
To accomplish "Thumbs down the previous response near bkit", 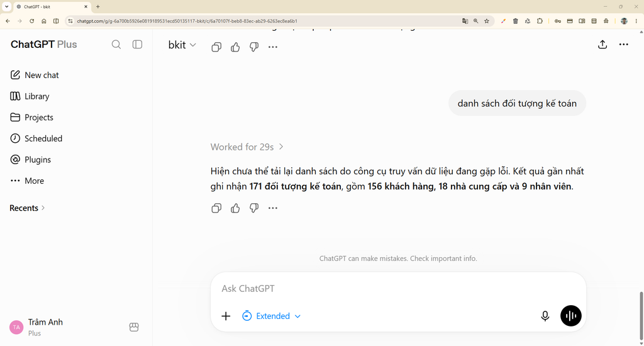I will click(x=254, y=47).
